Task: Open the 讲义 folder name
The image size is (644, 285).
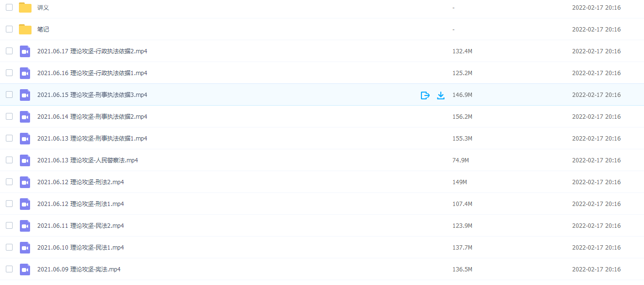Action: click(43, 8)
